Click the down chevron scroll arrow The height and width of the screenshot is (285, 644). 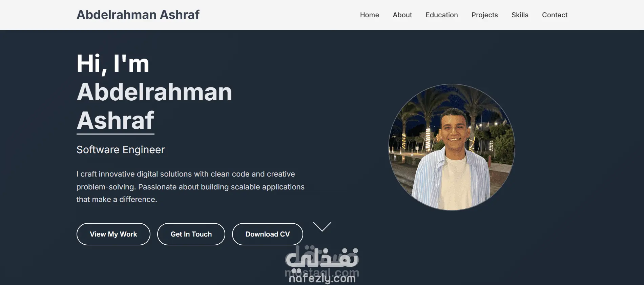point(322,227)
